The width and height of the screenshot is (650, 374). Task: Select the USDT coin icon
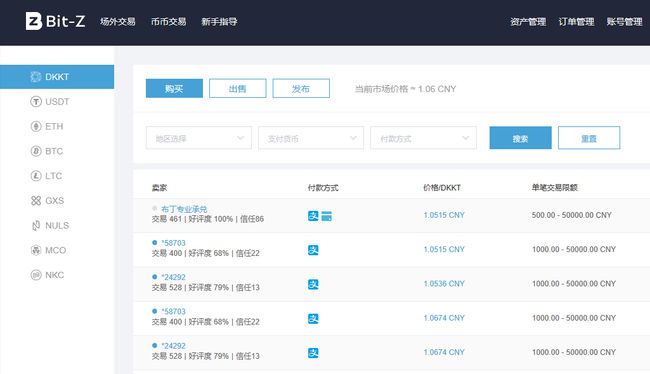[x=36, y=102]
